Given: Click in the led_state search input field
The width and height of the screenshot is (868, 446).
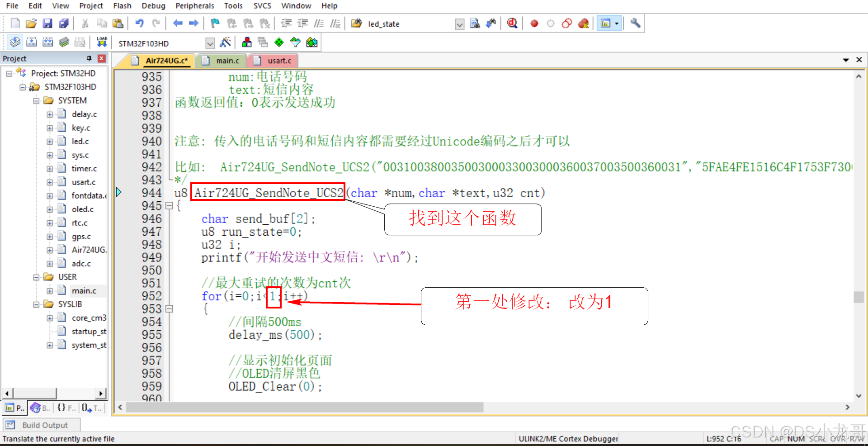Looking at the screenshot, I should point(410,24).
